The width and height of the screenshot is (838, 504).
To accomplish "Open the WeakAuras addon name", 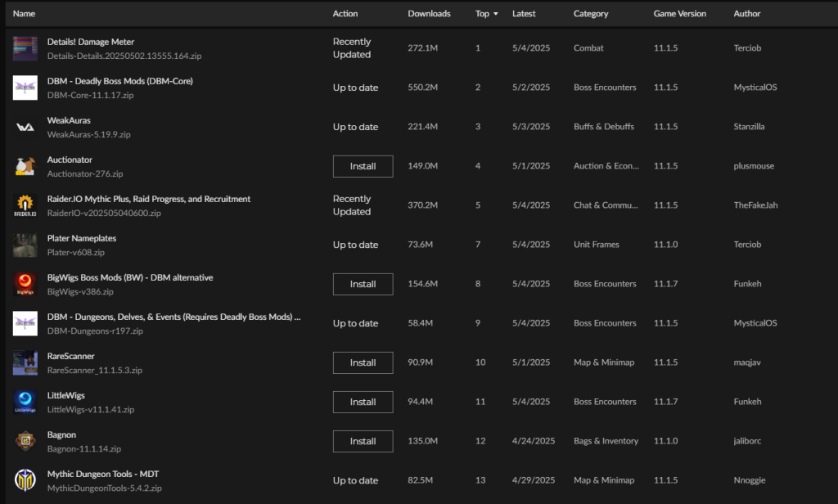I will click(x=69, y=120).
